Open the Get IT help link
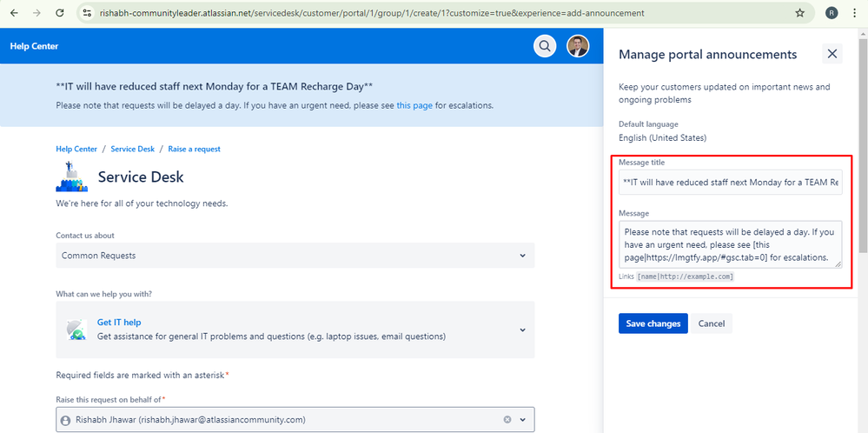Screen dimensions: 868x433 [x=120, y=323]
